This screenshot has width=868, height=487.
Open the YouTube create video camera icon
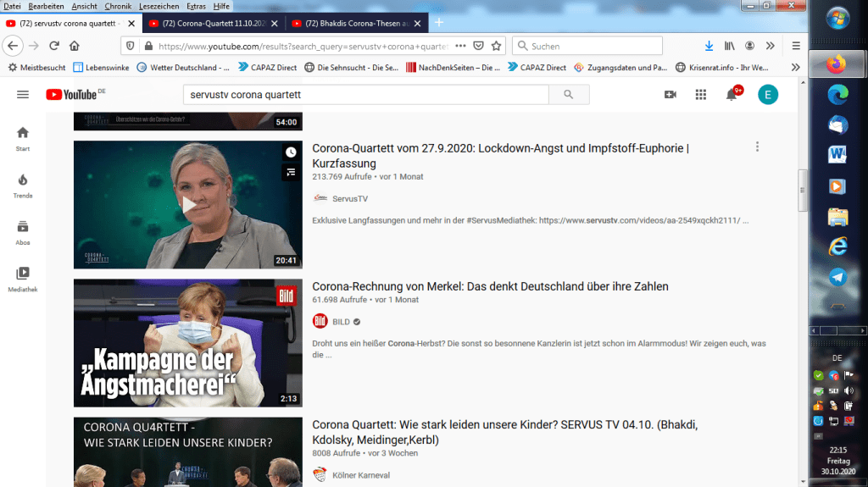(670, 95)
